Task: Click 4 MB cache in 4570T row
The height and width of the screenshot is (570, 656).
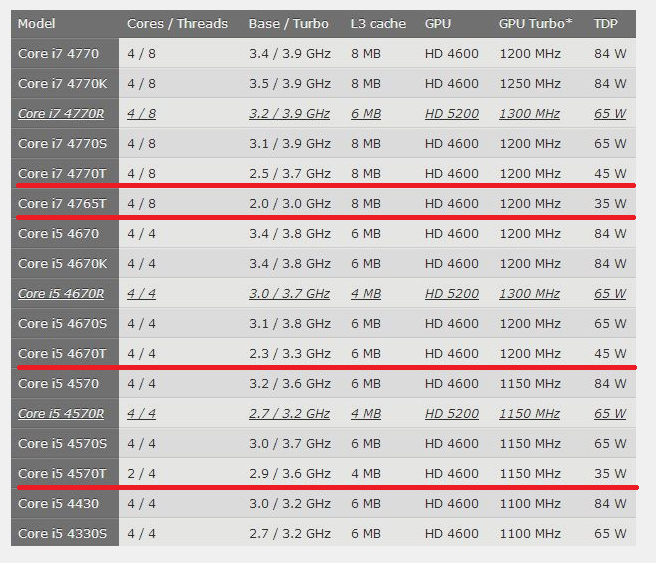Action: tap(366, 474)
